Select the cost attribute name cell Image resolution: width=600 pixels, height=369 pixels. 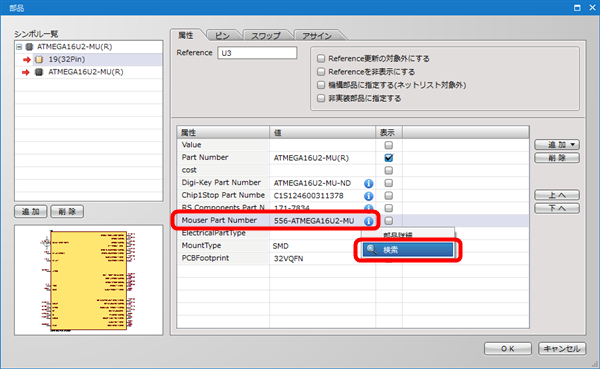pos(223,170)
